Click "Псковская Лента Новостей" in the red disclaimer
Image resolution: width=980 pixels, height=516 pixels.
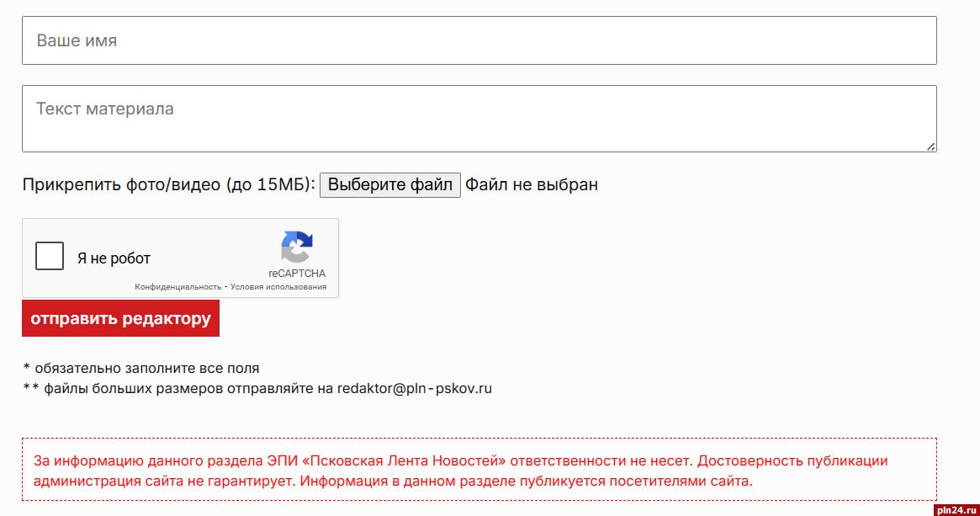click(433, 461)
